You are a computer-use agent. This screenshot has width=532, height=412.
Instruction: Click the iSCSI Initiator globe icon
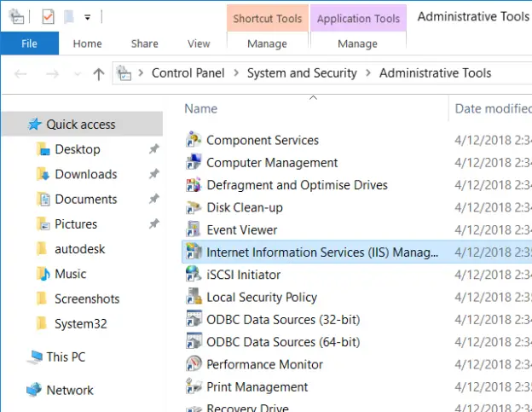194,274
